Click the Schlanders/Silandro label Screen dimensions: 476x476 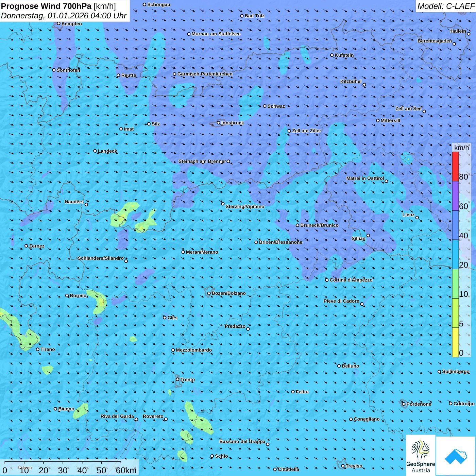(x=101, y=258)
